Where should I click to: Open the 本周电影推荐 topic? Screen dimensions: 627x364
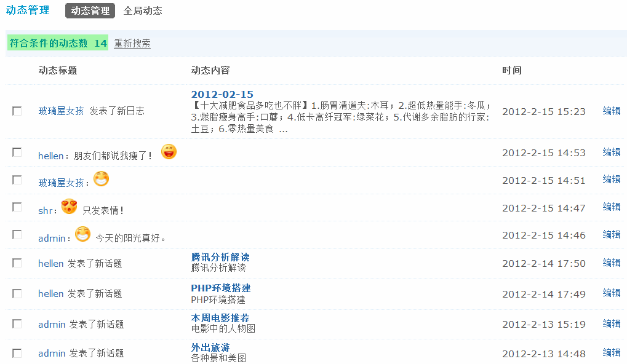[220, 318]
